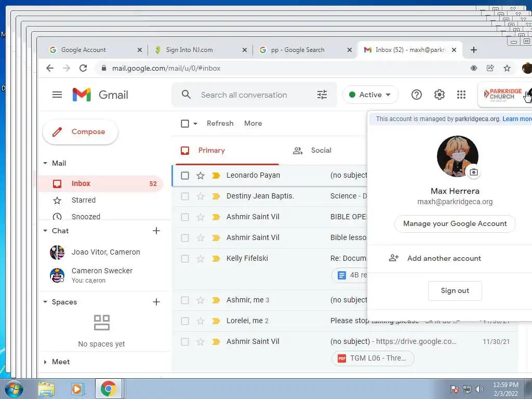This screenshot has height=399, width=532.
Task: Show search options sliders icon
Action: [322, 95]
